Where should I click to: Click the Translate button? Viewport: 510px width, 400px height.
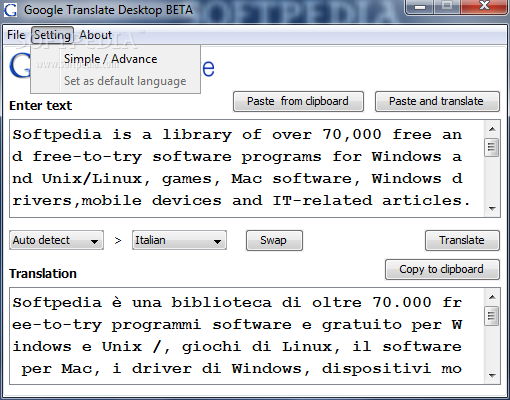[x=462, y=240]
